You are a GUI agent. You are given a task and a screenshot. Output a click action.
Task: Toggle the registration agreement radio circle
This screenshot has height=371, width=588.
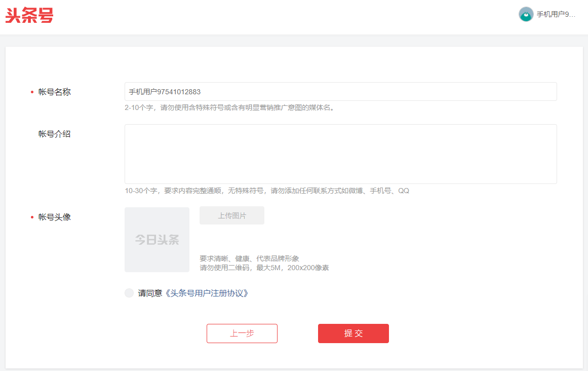129,292
